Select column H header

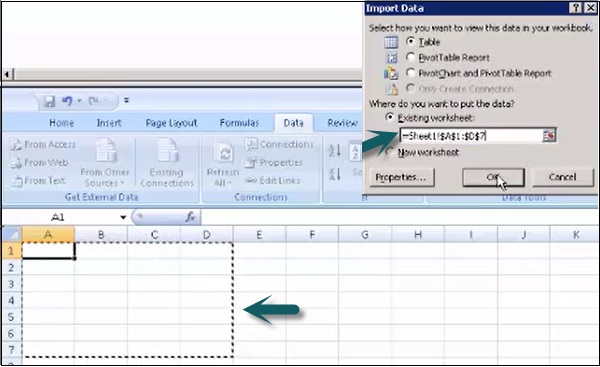[418, 235]
